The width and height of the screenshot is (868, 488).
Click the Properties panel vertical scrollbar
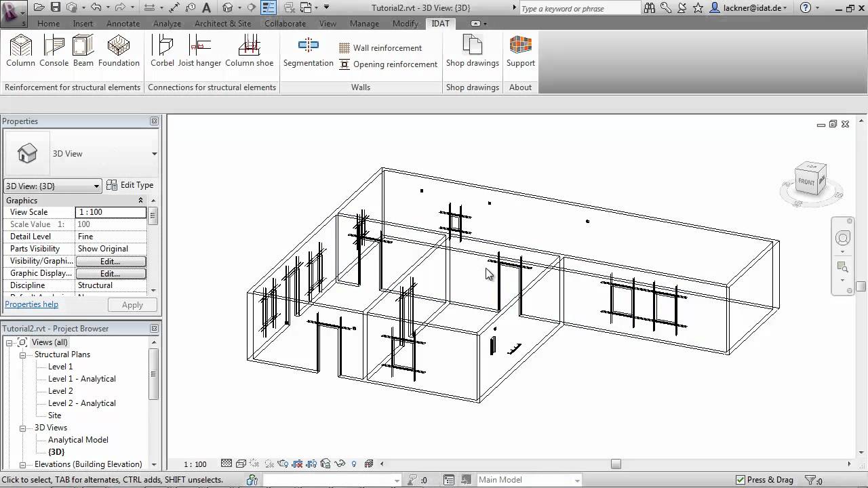click(x=153, y=216)
